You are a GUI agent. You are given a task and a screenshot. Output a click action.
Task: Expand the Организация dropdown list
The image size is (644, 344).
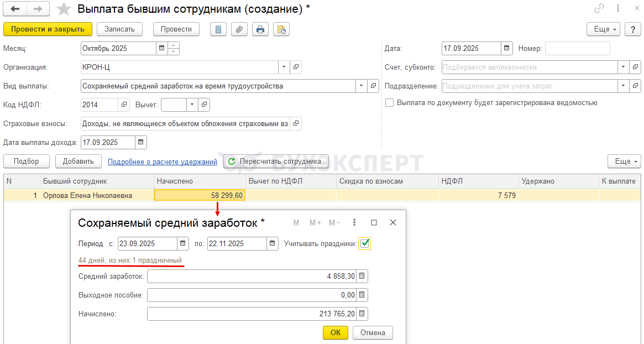pos(284,67)
